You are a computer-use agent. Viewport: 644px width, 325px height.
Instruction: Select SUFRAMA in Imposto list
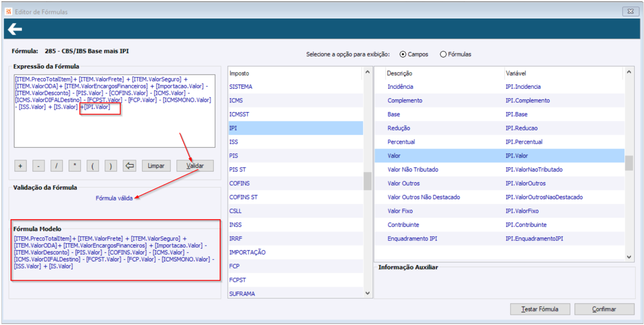[296, 293]
